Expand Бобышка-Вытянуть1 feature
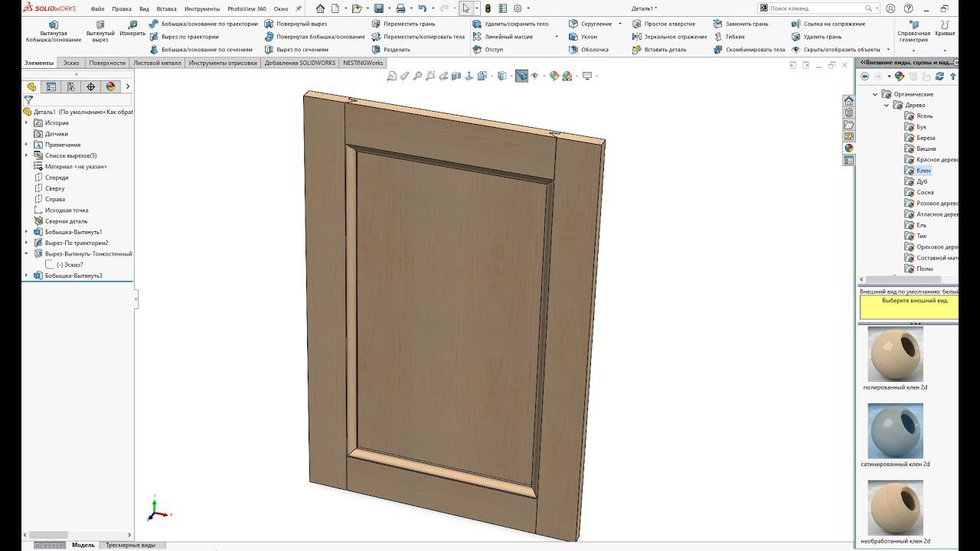 coord(27,232)
